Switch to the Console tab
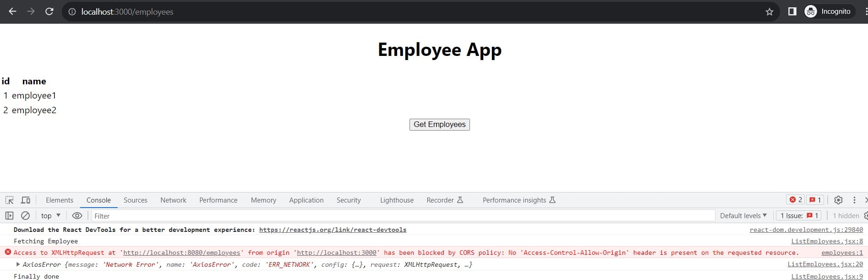The height and width of the screenshot is (280, 868). point(98,200)
